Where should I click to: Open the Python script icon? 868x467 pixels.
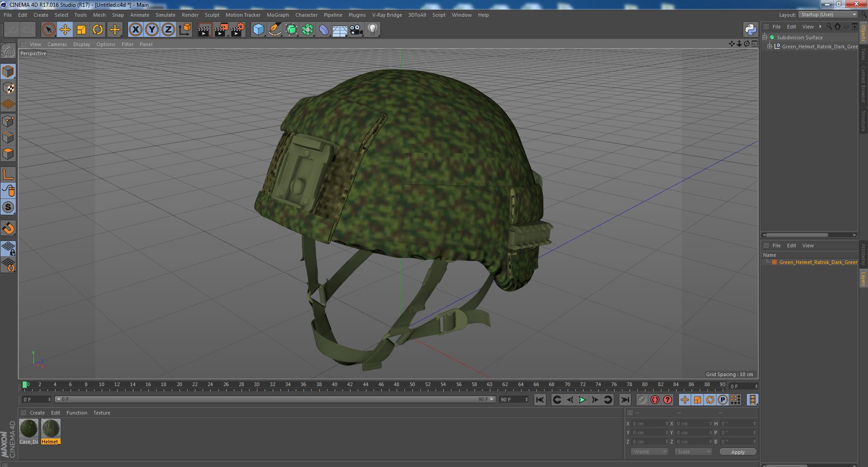point(750,30)
